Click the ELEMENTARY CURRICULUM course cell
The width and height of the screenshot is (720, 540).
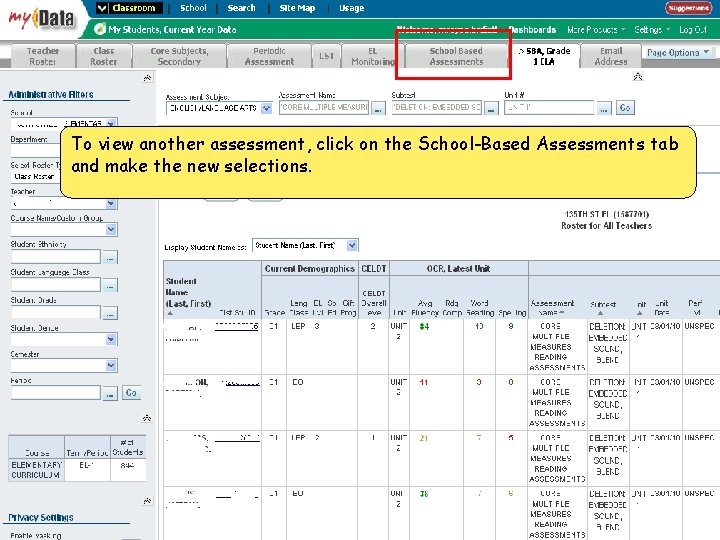tap(36, 470)
